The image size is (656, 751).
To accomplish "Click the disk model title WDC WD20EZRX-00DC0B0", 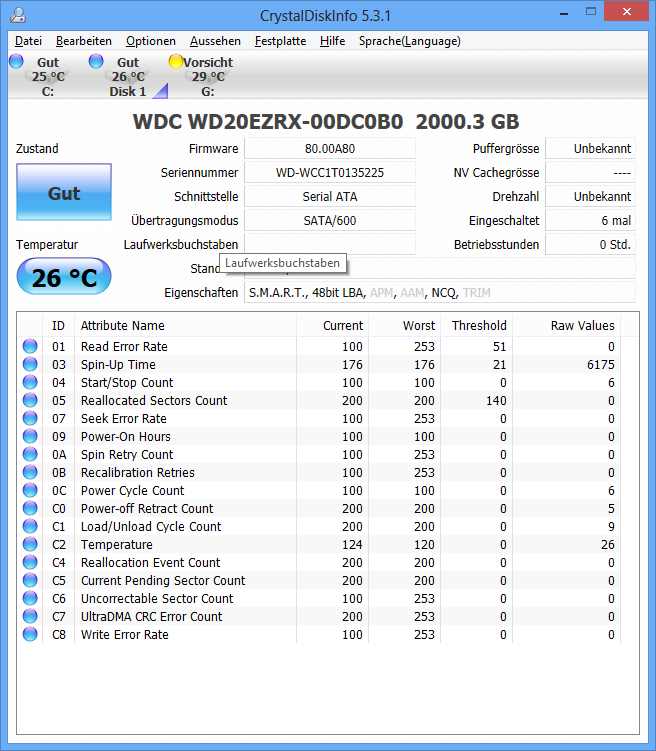I will [268, 122].
